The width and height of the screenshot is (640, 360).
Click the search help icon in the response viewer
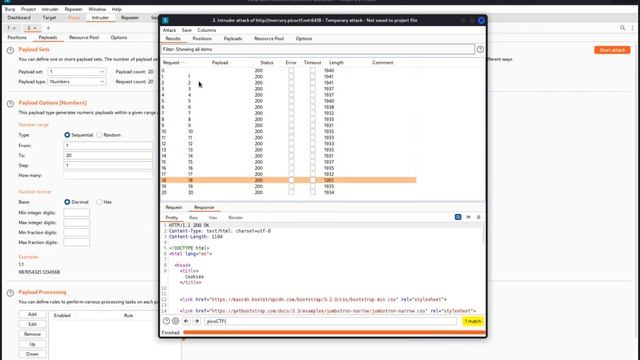click(166, 321)
